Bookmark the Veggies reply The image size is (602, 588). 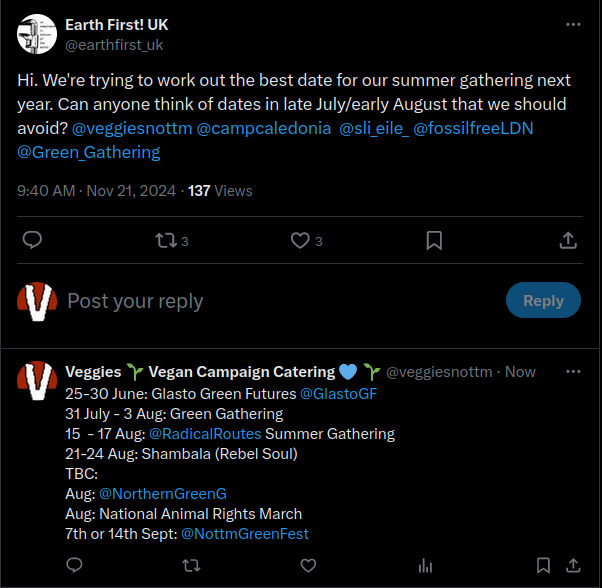tap(543, 565)
